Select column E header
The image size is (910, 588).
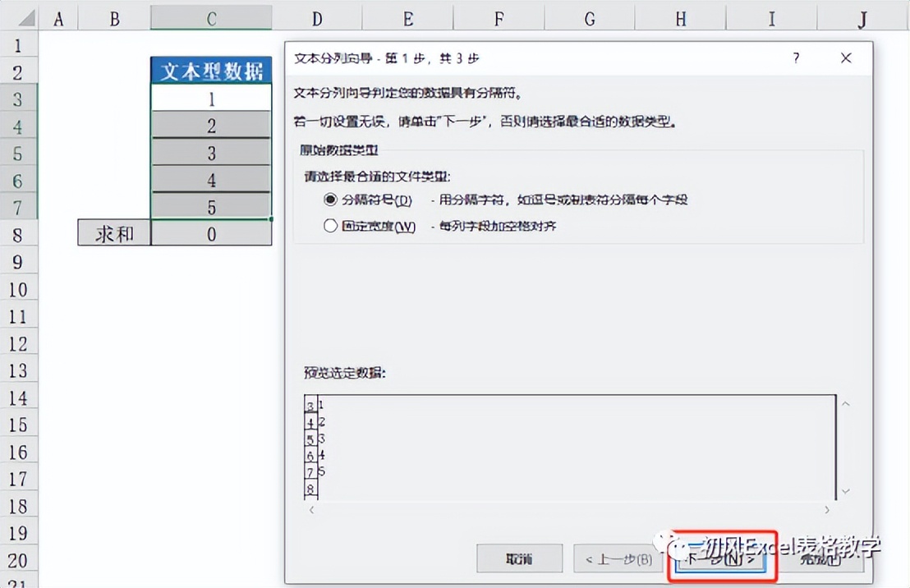pyautogui.click(x=408, y=19)
